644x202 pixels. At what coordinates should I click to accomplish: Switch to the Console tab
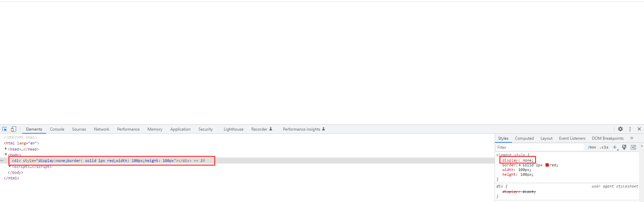(x=57, y=129)
